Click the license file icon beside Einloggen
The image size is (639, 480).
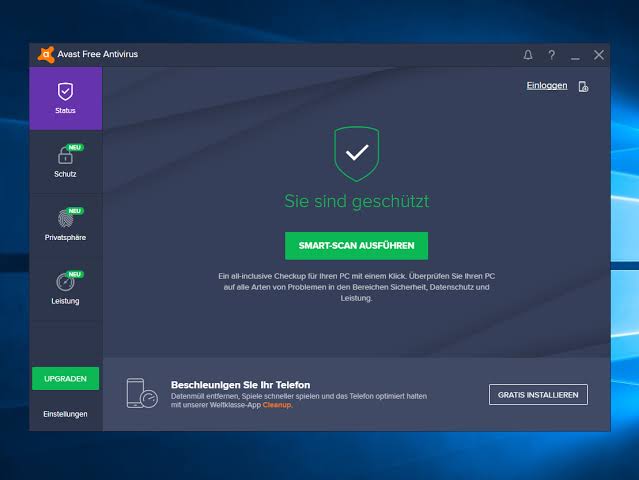pos(583,86)
